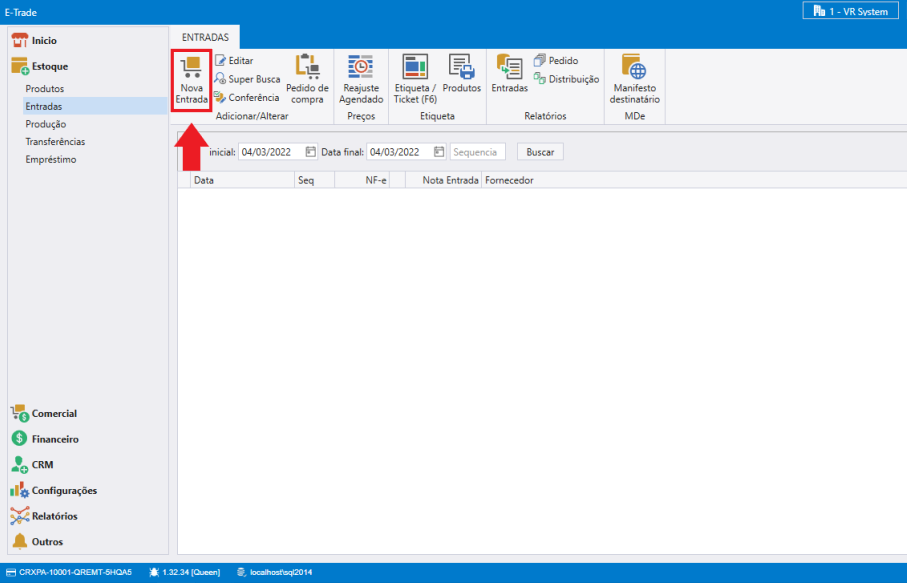Open calendar for Data inicial
Image resolution: width=907 pixels, height=583 pixels.
pyautogui.click(x=311, y=152)
